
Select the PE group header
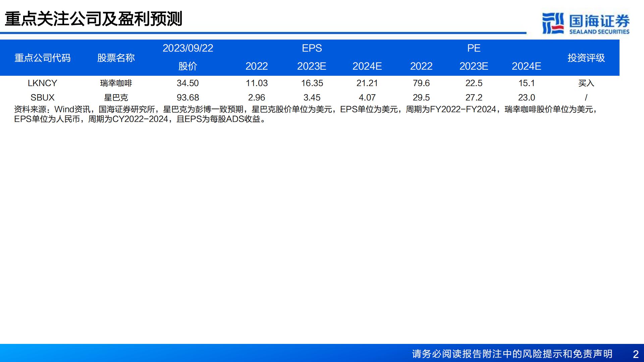[474, 48]
